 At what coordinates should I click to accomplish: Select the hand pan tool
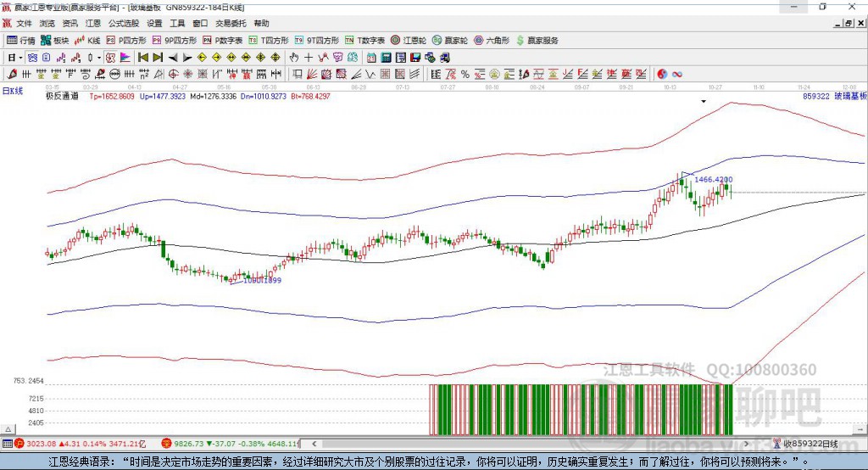[x=294, y=57]
